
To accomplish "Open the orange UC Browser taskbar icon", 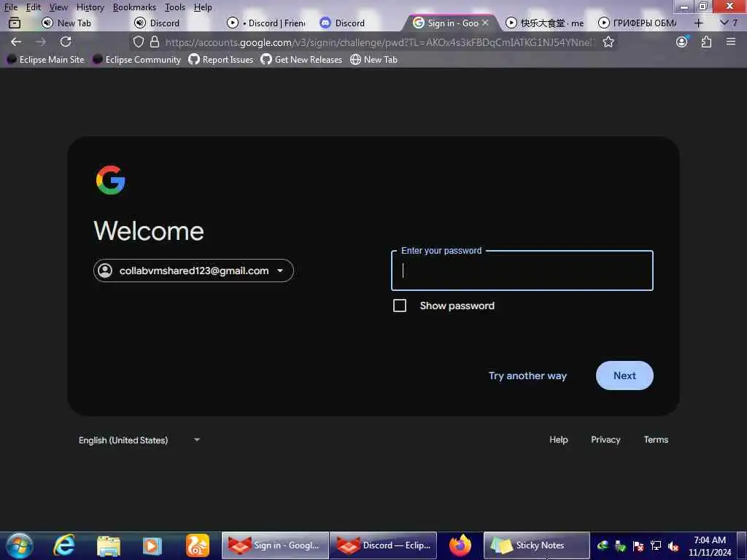I will [197, 545].
